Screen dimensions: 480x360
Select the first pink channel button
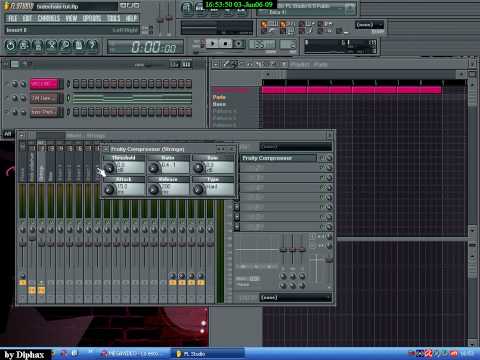point(44,84)
